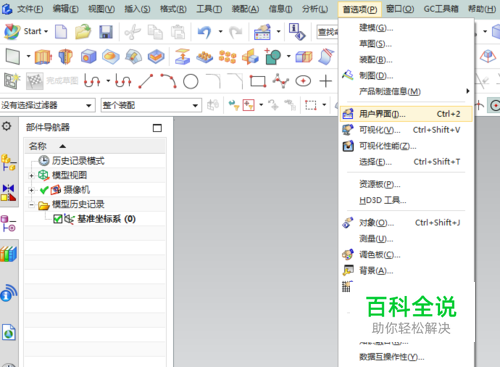Click the Undo arrow icon
500x367 pixels.
pyautogui.click(x=204, y=32)
